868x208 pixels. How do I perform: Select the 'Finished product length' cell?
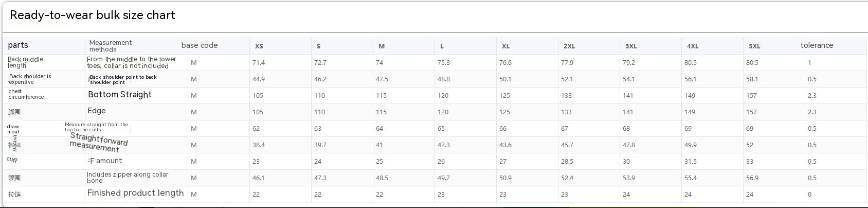[135, 193]
